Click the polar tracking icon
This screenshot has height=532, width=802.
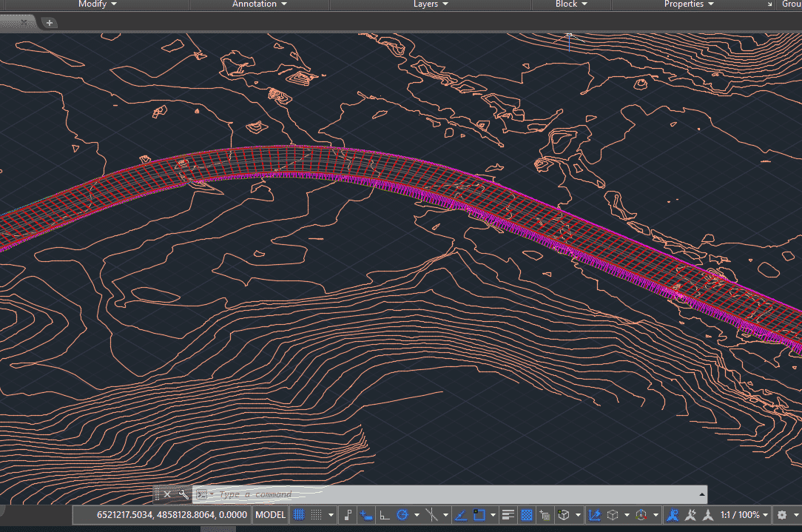pyautogui.click(x=403, y=514)
